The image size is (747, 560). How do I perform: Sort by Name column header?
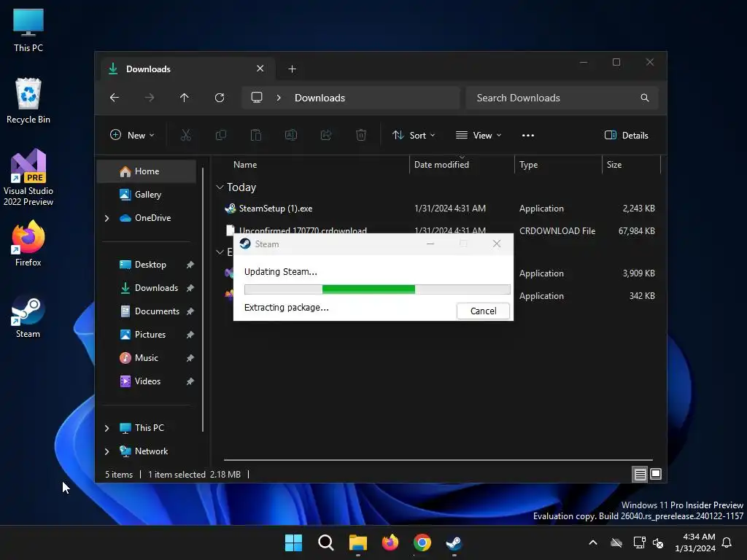click(x=245, y=165)
